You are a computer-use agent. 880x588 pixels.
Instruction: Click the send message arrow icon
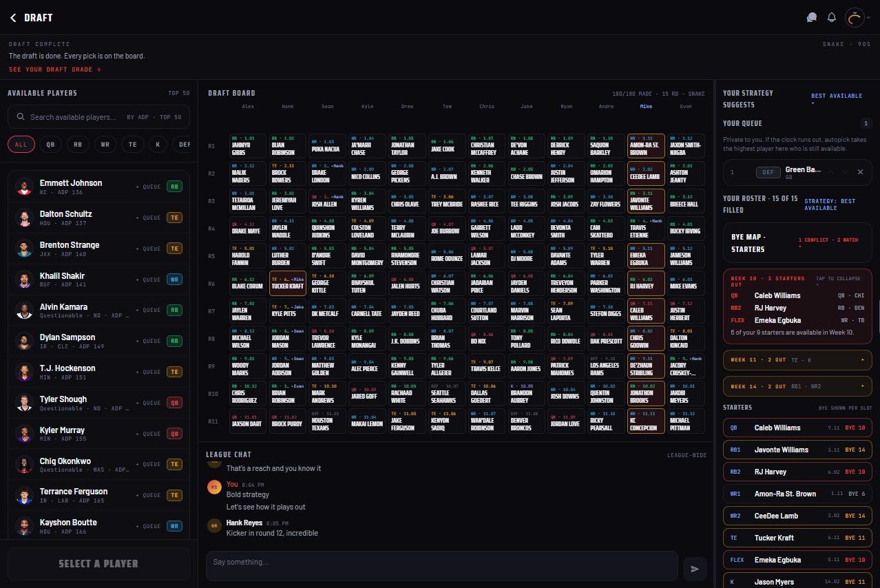point(695,569)
